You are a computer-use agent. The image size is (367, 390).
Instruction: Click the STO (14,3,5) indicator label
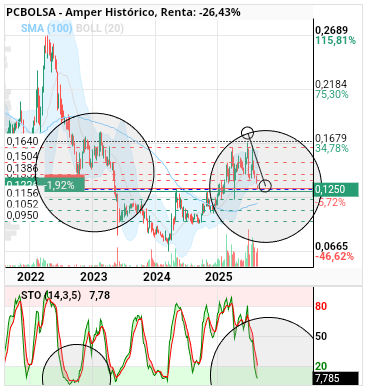(51, 295)
